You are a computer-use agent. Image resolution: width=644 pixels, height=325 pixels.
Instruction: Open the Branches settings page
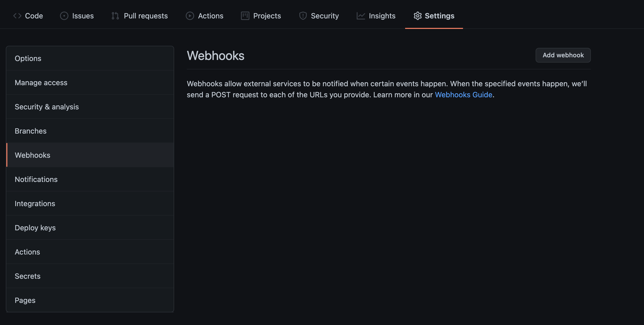pos(31,131)
